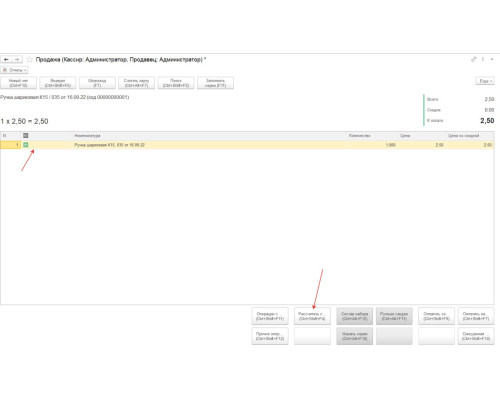Click the Состав набора button
The height and width of the screenshot is (400, 500).
(355, 316)
